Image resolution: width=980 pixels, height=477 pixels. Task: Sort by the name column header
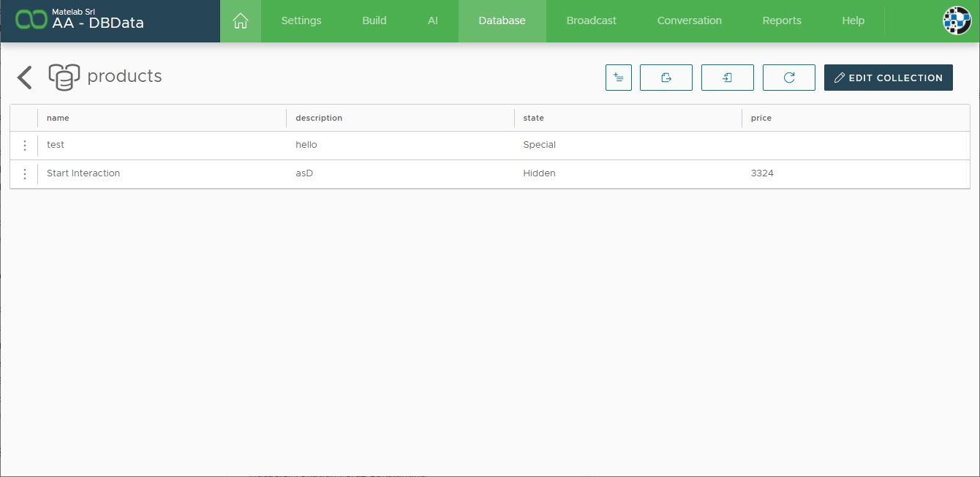tap(58, 118)
